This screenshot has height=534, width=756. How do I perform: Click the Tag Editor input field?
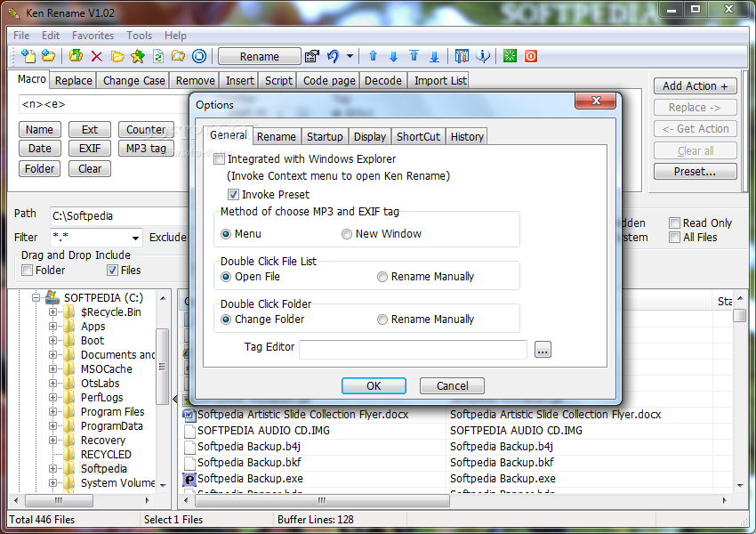pyautogui.click(x=414, y=350)
